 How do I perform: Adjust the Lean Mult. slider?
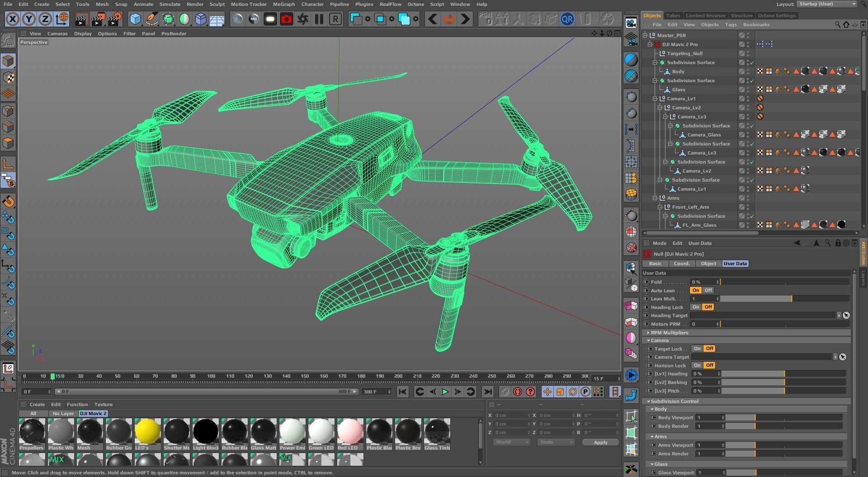[x=785, y=299]
